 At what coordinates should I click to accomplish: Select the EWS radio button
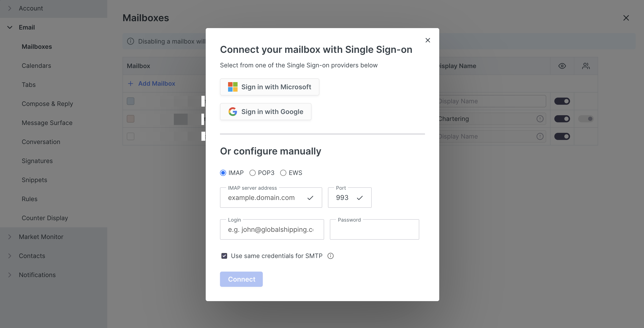[x=283, y=173]
